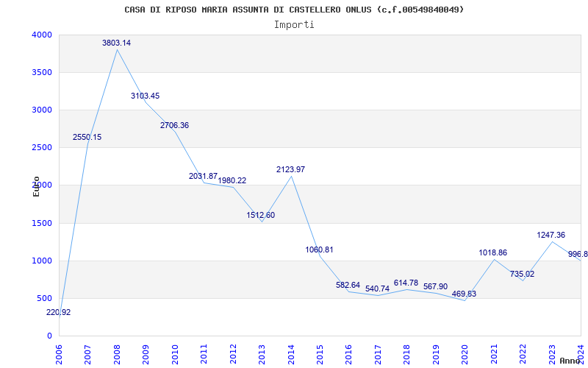Screen dimensions: 588x368
Task: Click the y-axis tick 0
Action: point(49,336)
